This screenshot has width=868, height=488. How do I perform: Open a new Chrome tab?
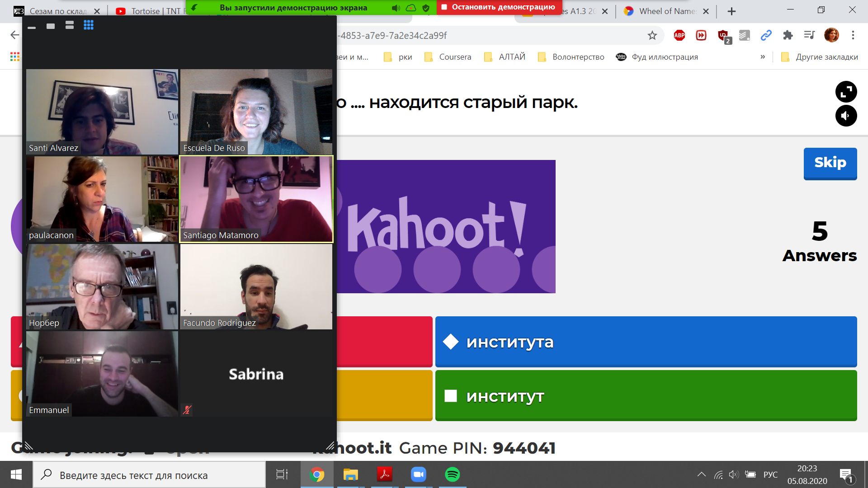[x=731, y=11]
